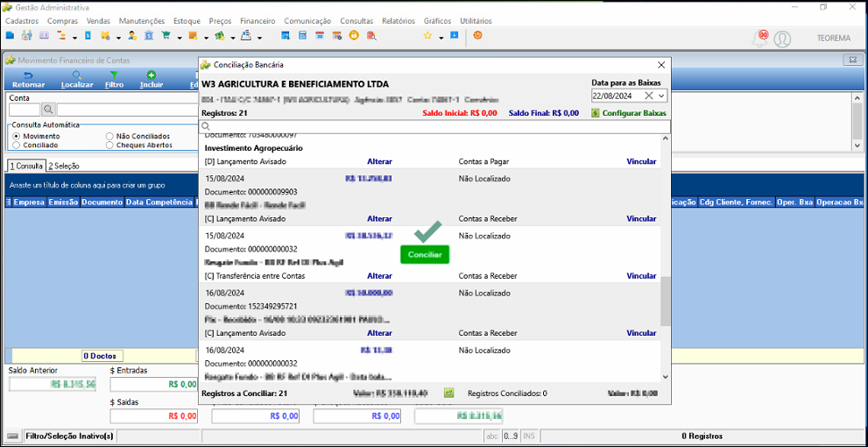Expand dropdown arrow next to green money icon
Image resolution: width=868 pixels, height=447 pixels.
click(x=232, y=38)
